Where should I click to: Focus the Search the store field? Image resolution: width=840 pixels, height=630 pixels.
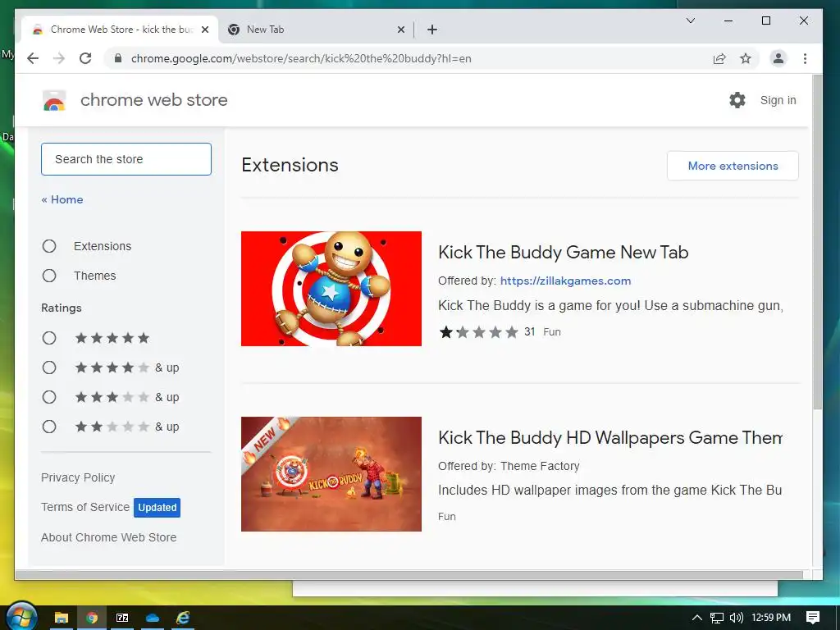(x=126, y=159)
